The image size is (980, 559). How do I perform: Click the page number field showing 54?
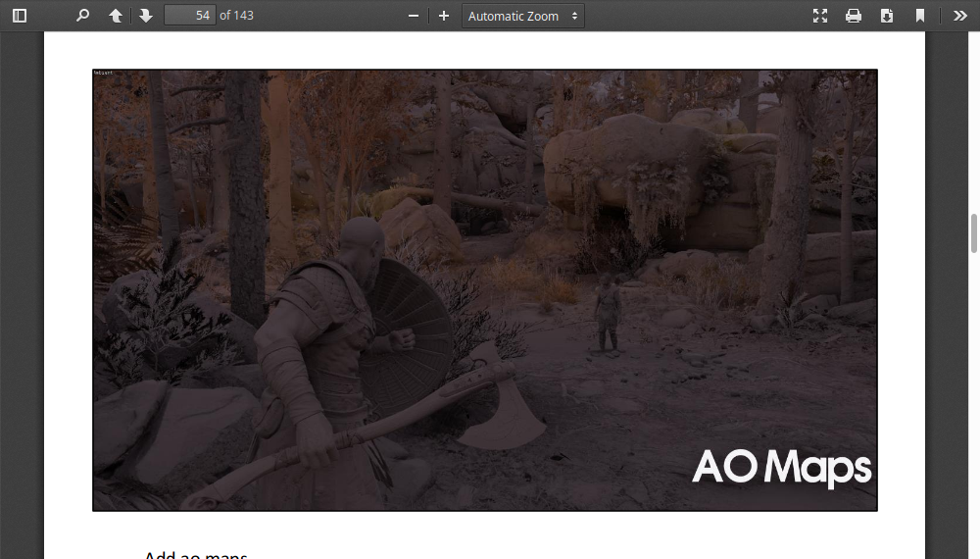tap(190, 16)
